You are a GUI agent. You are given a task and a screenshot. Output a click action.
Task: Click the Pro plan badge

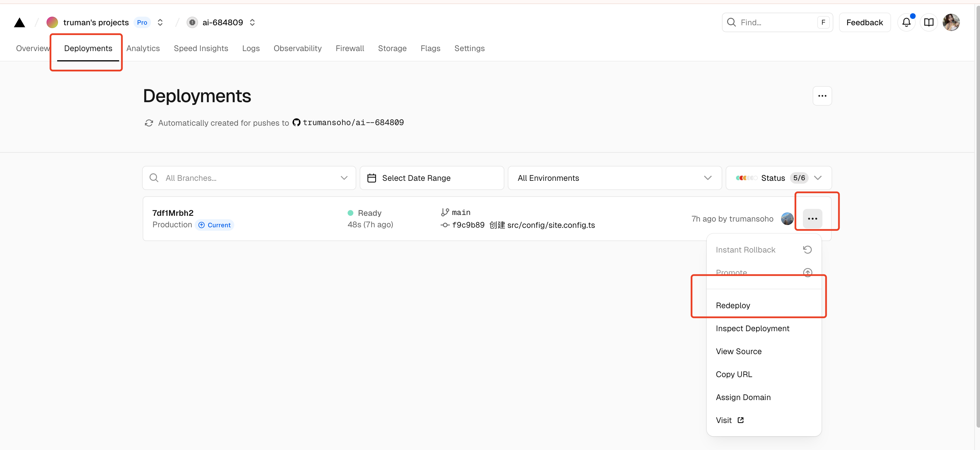(x=142, y=22)
